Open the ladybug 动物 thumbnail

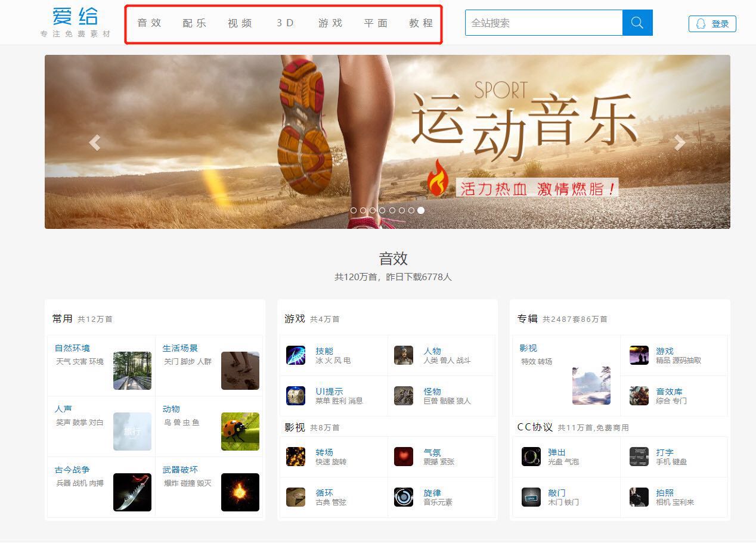tap(240, 432)
